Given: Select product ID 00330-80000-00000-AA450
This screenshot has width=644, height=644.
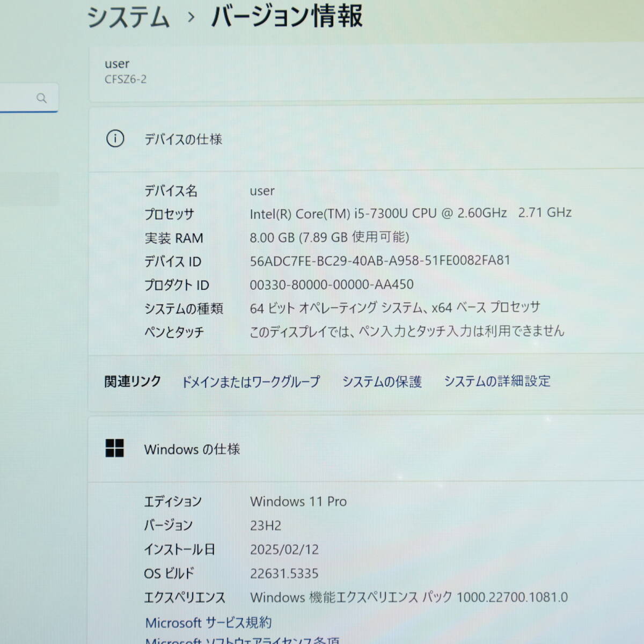Looking at the screenshot, I should pos(332,284).
